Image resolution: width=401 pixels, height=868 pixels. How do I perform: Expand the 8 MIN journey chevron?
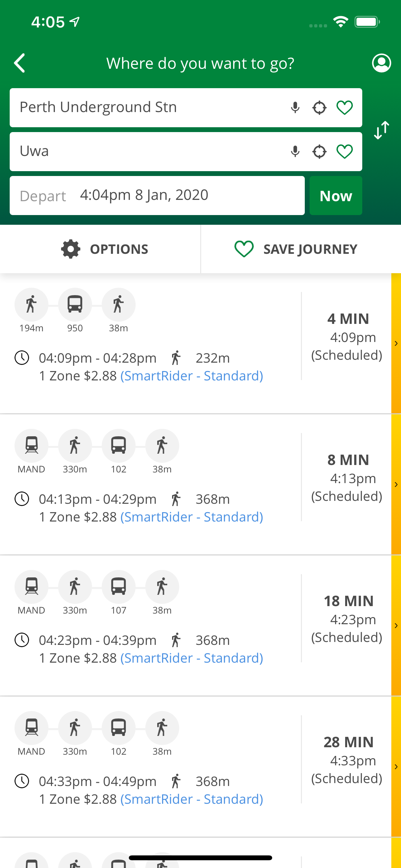pyautogui.click(x=396, y=485)
